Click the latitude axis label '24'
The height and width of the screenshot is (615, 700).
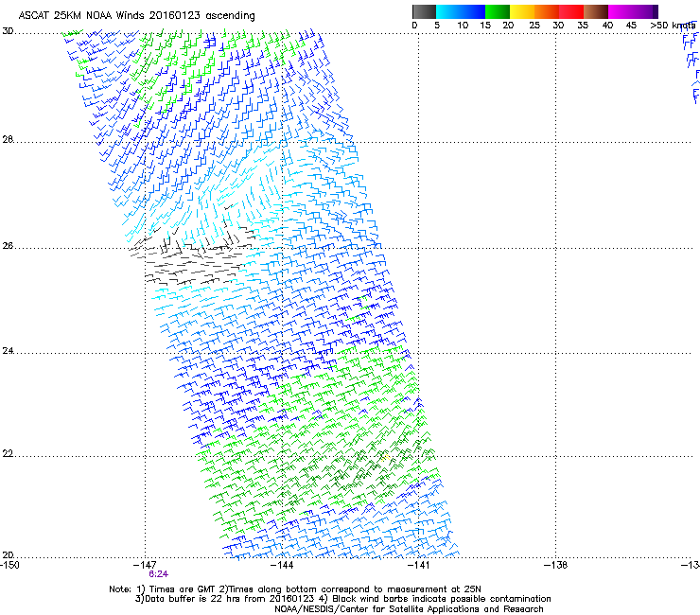(x=8, y=351)
